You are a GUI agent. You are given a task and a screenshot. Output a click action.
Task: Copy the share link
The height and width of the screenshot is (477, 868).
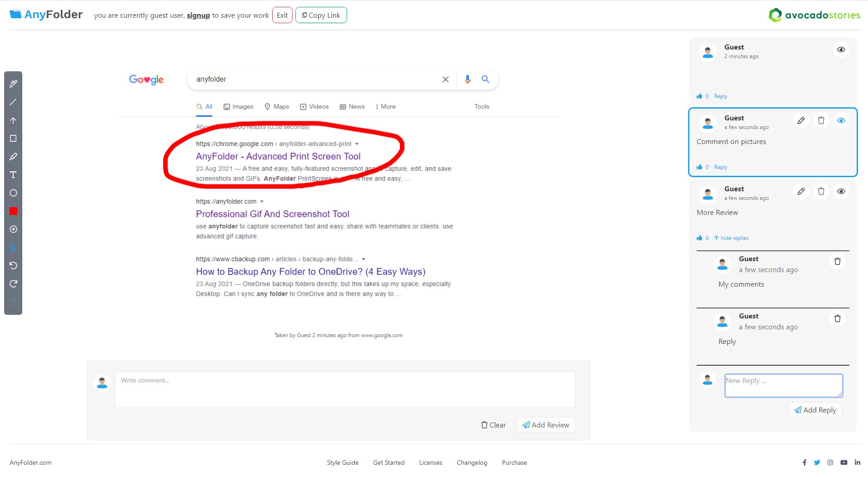pos(321,15)
